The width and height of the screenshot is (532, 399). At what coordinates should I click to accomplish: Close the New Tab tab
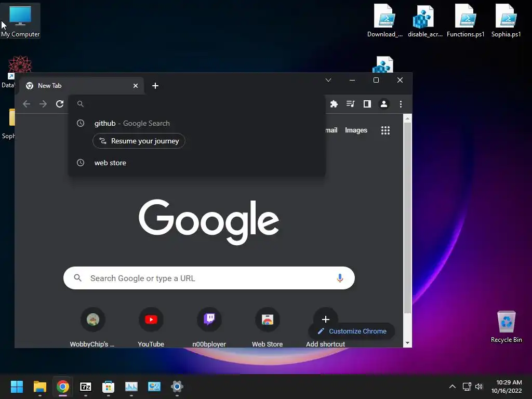point(136,86)
